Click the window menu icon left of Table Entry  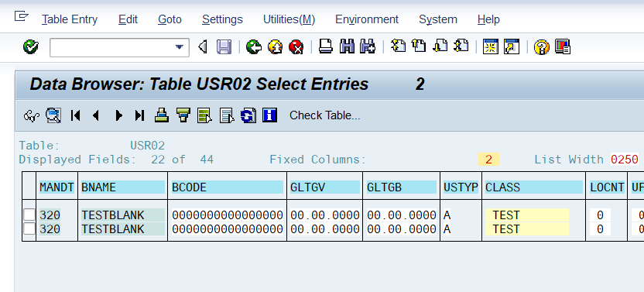(x=22, y=16)
